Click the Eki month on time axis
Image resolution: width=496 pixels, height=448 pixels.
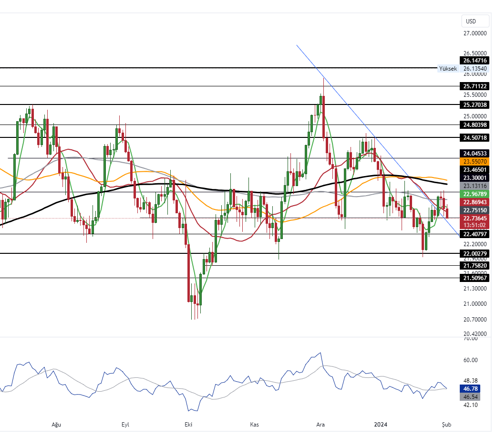pos(188,425)
